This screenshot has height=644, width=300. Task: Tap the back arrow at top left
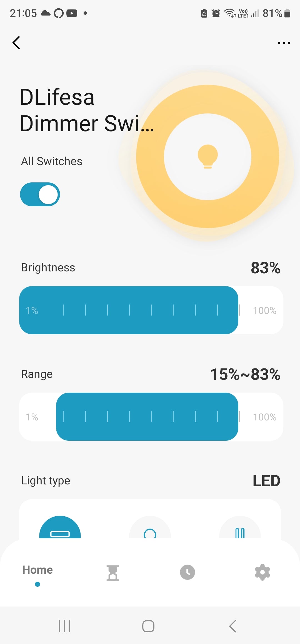(x=16, y=43)
